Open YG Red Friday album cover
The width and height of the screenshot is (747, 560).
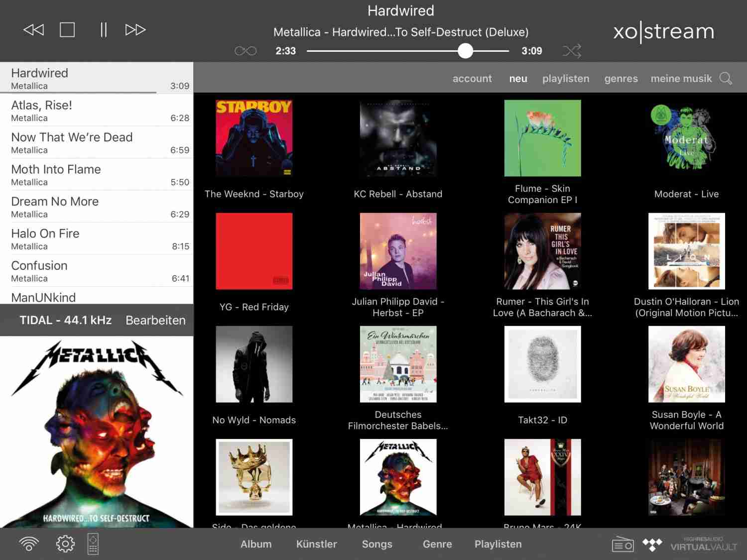coord(254,251)
